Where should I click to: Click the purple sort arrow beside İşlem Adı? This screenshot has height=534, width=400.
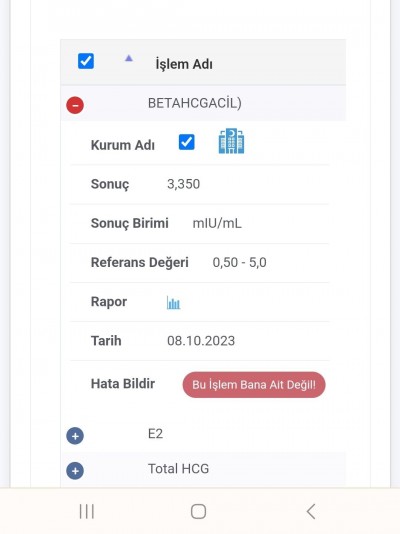[x=128, y=58]
